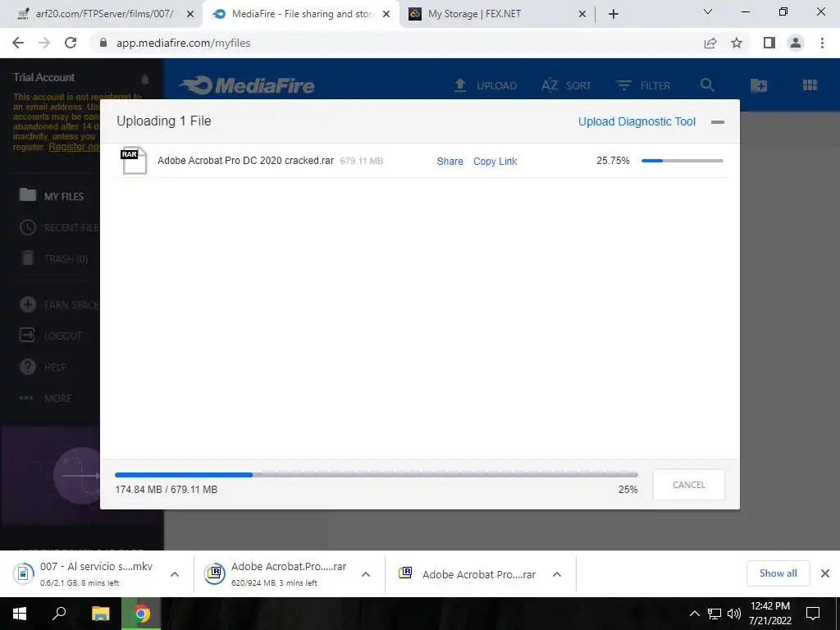Expand options for 007 mkv download

pyautogui.click(x=175, y=574)
